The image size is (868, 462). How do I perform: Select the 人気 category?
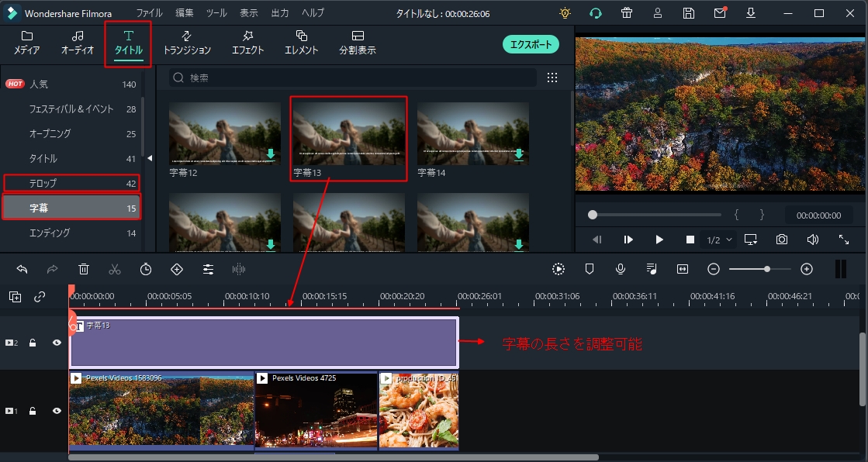(x=71, y=84)
